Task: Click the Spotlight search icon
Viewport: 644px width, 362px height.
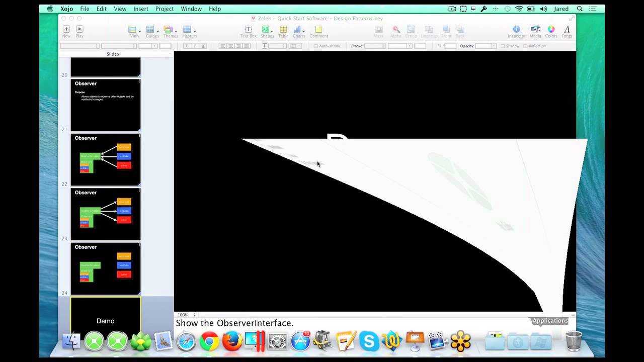Action: pos(580,9)
